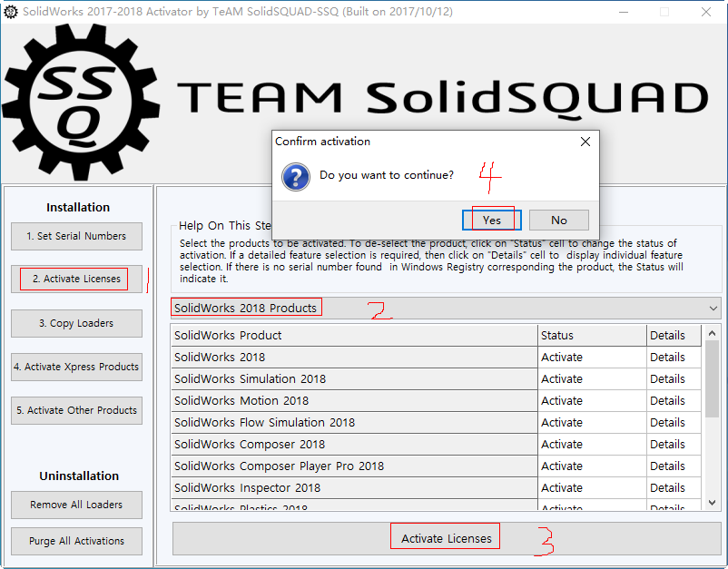Image resolution: width=728 pixels, height=569 pixels.
Task: Open Details for SolidWorks Simulation 2018
Action: 674,379
